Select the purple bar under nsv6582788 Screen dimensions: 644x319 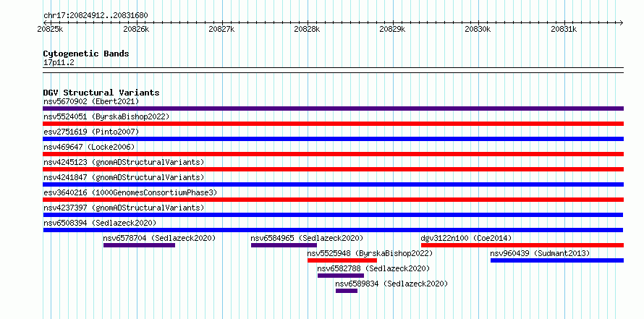tap(341, 276)
